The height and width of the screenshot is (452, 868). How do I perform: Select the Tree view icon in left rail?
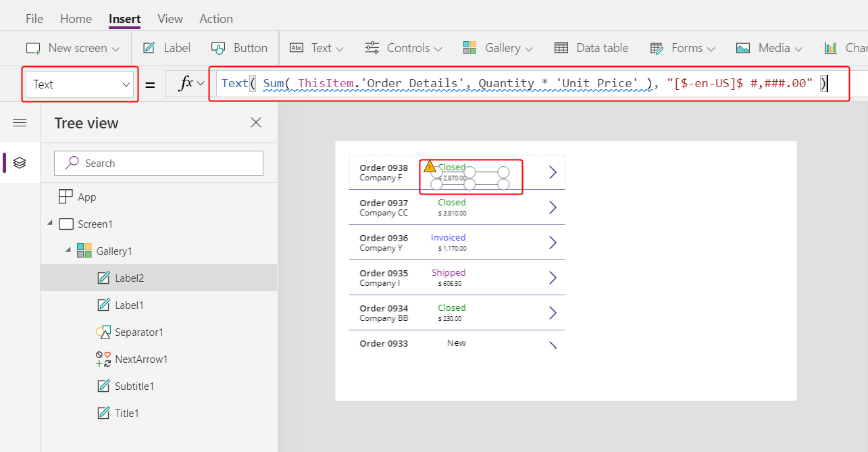pos(20,163)
